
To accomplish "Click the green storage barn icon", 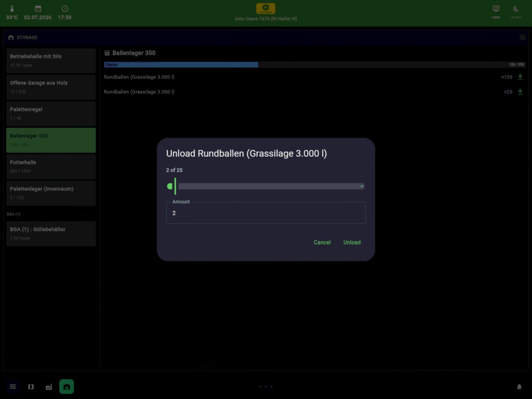I will 66,387.
